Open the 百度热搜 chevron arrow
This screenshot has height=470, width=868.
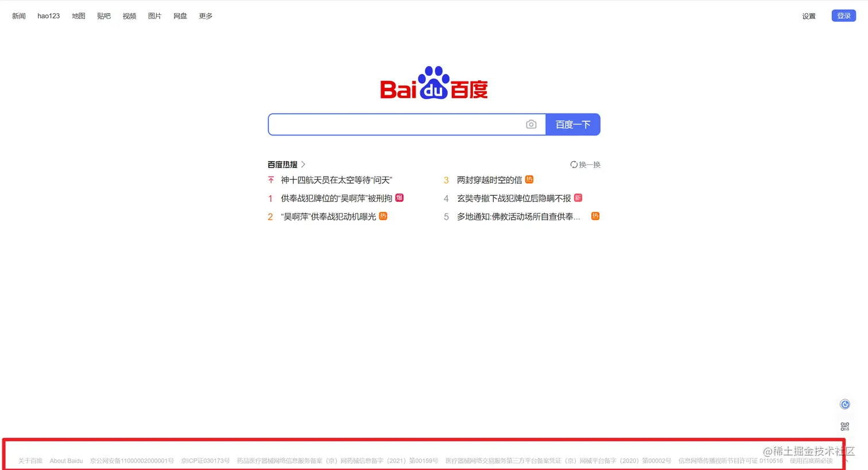point(303,165)
